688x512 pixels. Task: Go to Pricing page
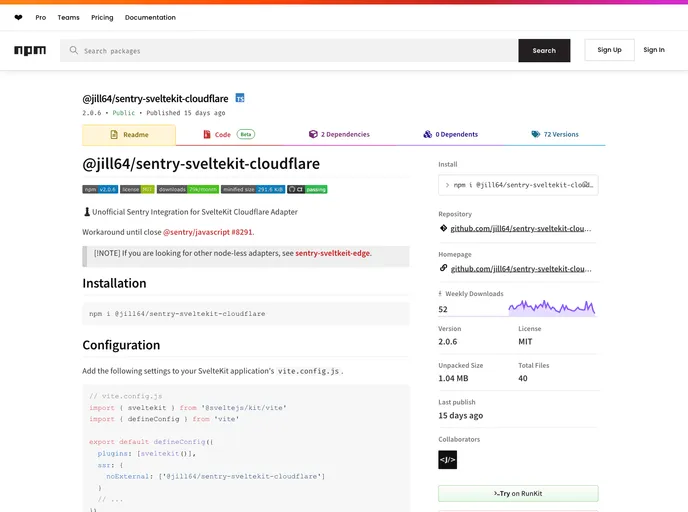pyautogui.click(x=102, y=18)
